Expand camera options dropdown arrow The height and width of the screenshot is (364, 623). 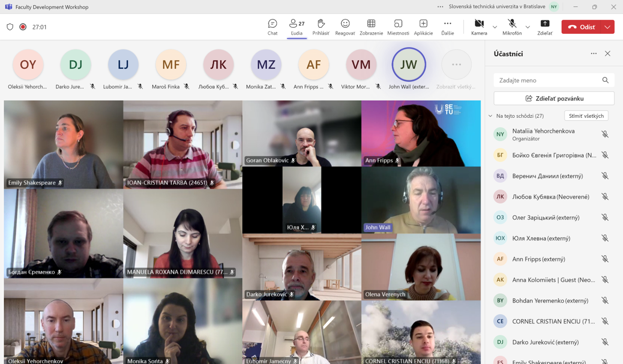(495, 27)
